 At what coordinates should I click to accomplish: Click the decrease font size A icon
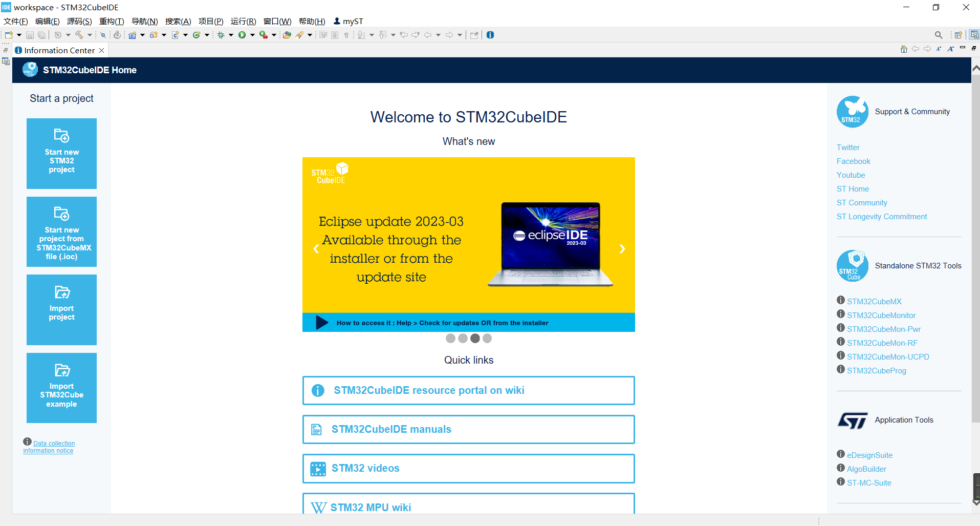(x=939, y=49)
